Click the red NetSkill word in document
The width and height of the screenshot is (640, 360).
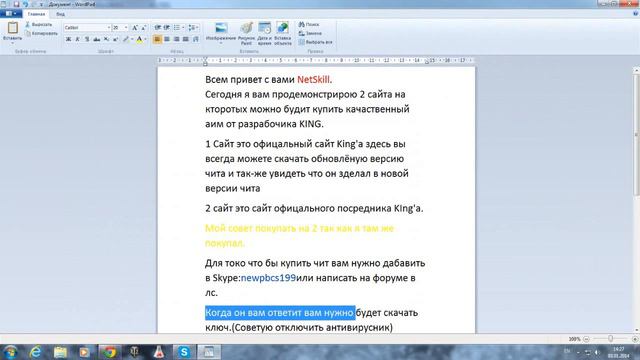pos(313,79)
